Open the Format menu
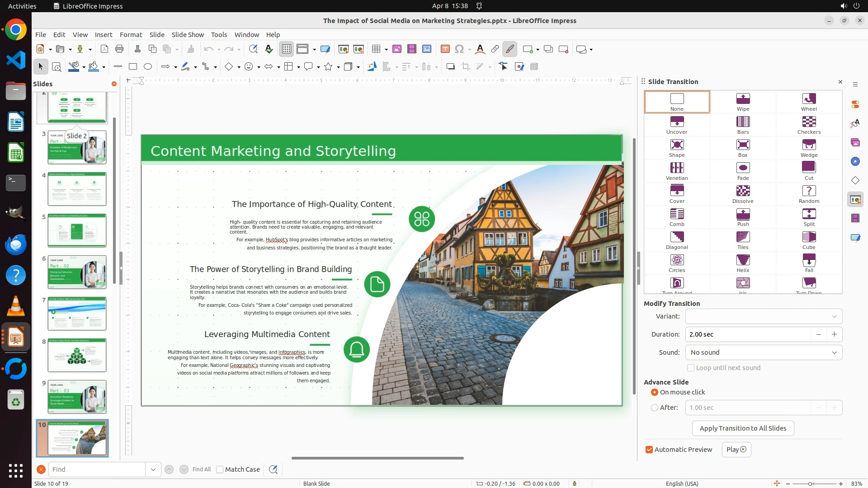Viewport: 868px width, 488px height. [x=131, y=35]
